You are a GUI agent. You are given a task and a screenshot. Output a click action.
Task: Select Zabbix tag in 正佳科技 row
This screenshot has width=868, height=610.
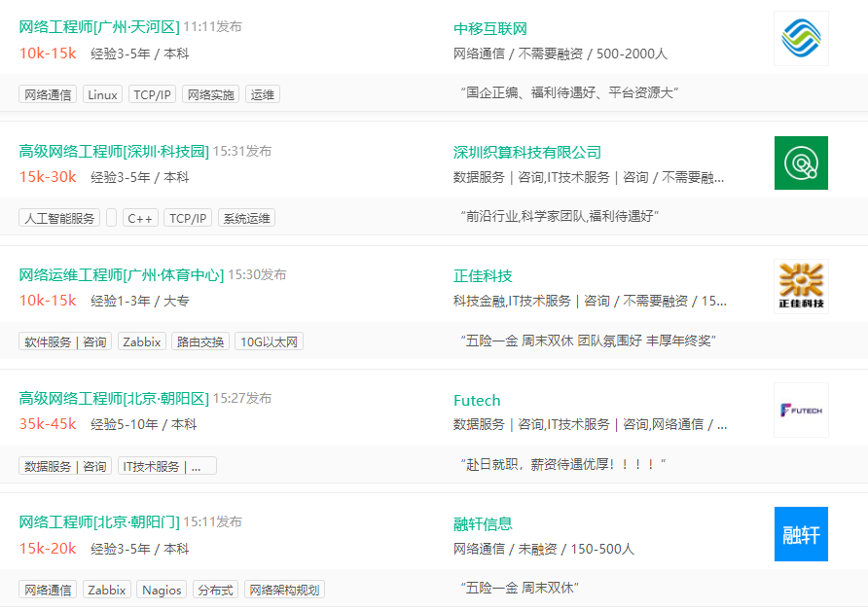pos(142,341)
